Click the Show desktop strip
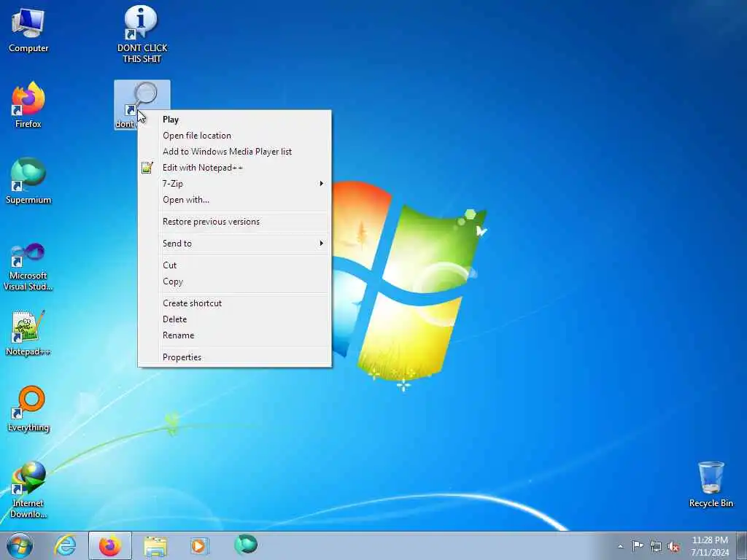747x560 pixels. tap(742, 545)
